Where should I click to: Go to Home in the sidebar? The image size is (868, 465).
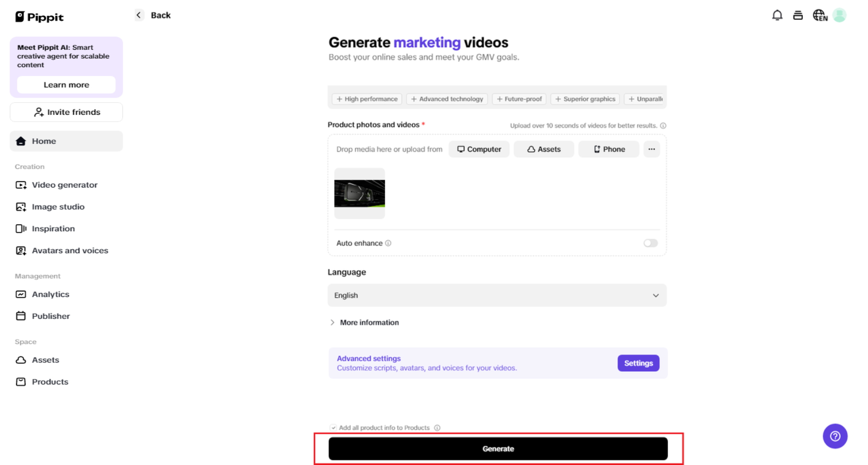pos(44,141)
